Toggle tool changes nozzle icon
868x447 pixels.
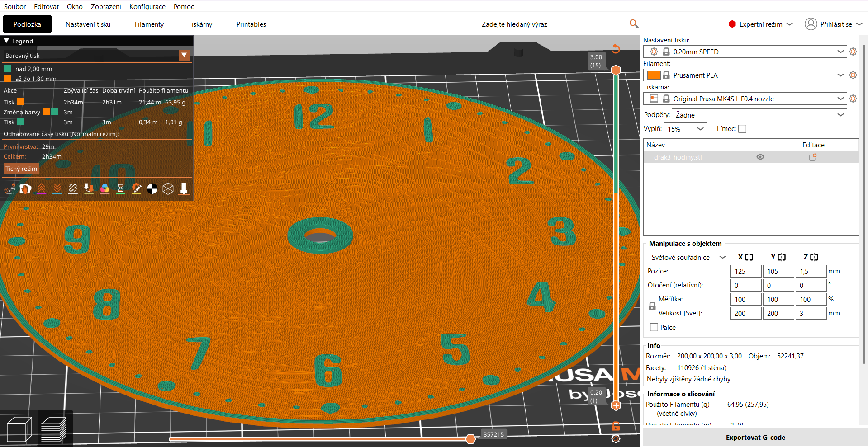pyautogui.click(x=89, y=189)
